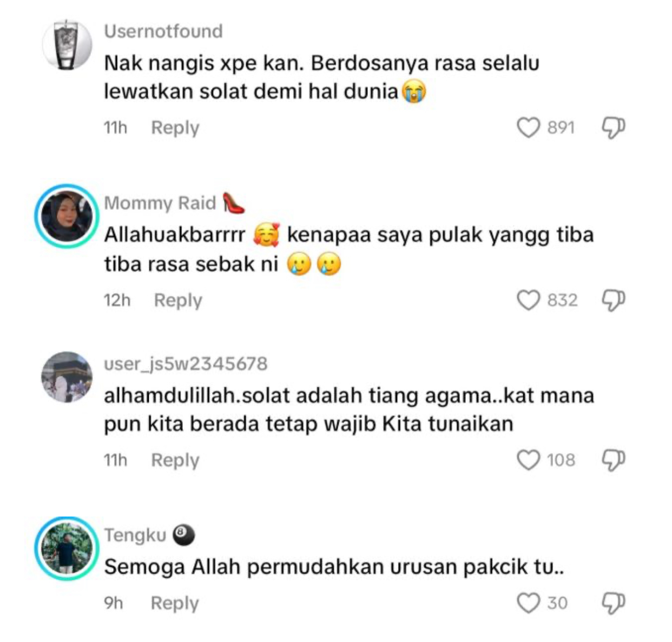Like Mommy Raid's comment with heart icon
Viewport: 672px width, 642px height.
pyautogui.click(x=528, y=300)
